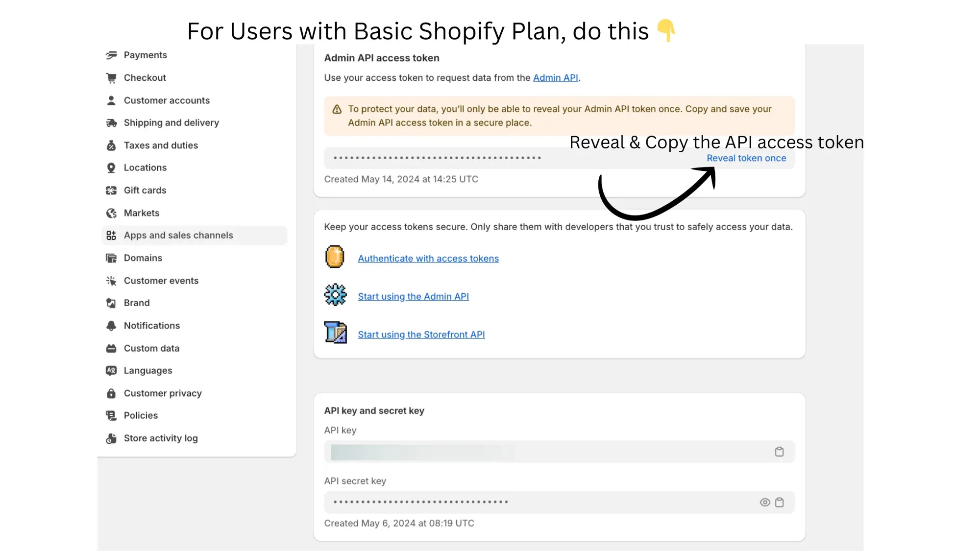980x551 pixels.
Task: Open Markets via the globe icon
Action: pos(111,213)
